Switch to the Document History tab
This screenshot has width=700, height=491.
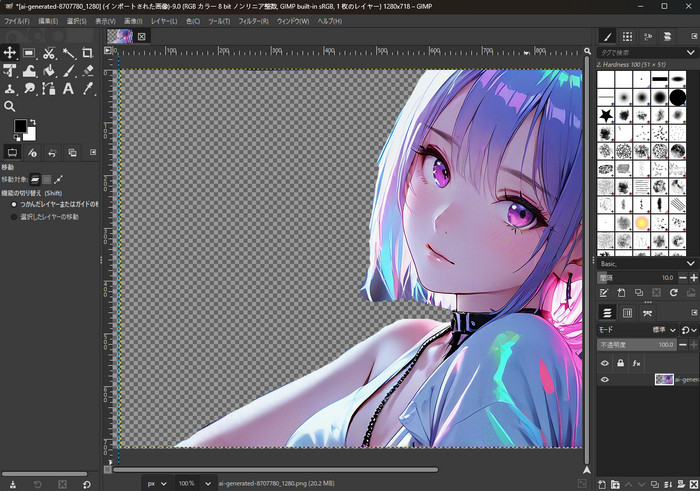[667, 37]
